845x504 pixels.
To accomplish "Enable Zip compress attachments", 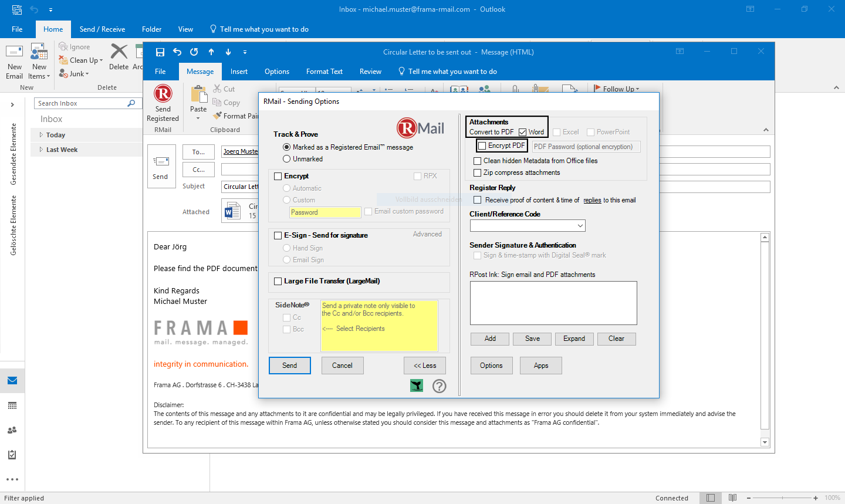I will [478, 172].
